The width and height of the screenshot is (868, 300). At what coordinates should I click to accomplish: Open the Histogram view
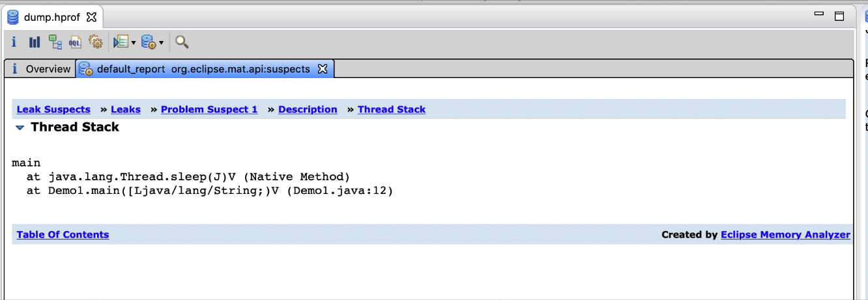35,42
